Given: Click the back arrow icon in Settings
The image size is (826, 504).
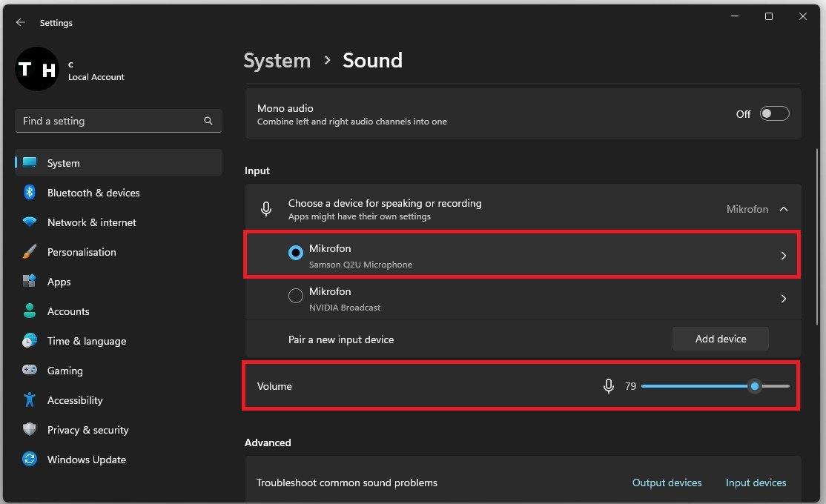Looking at the screenshot, I should point(20,23).
